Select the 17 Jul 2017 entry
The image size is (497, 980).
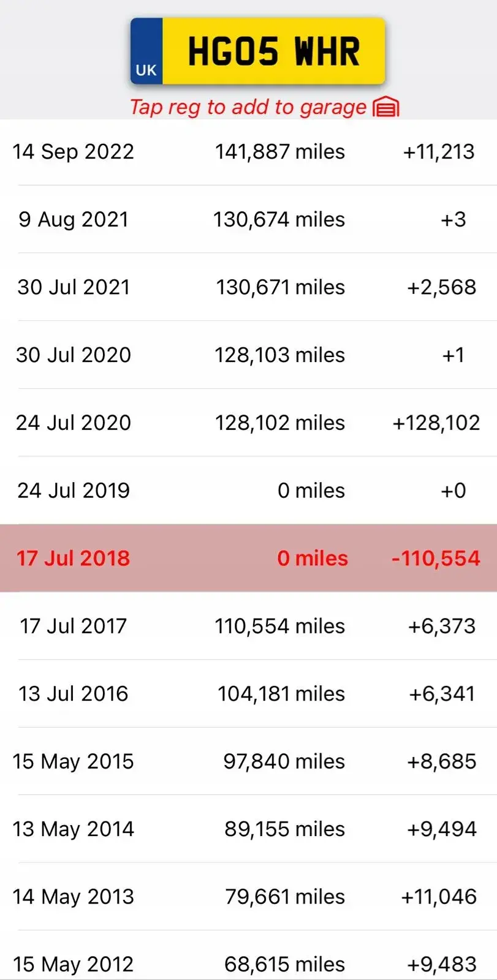click(x=248, y=626)
